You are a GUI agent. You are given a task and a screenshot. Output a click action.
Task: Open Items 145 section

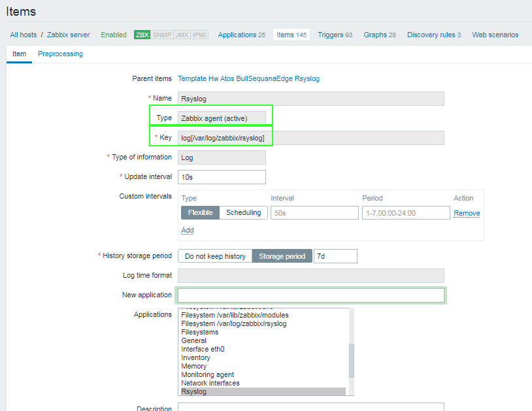click(291, 35)
